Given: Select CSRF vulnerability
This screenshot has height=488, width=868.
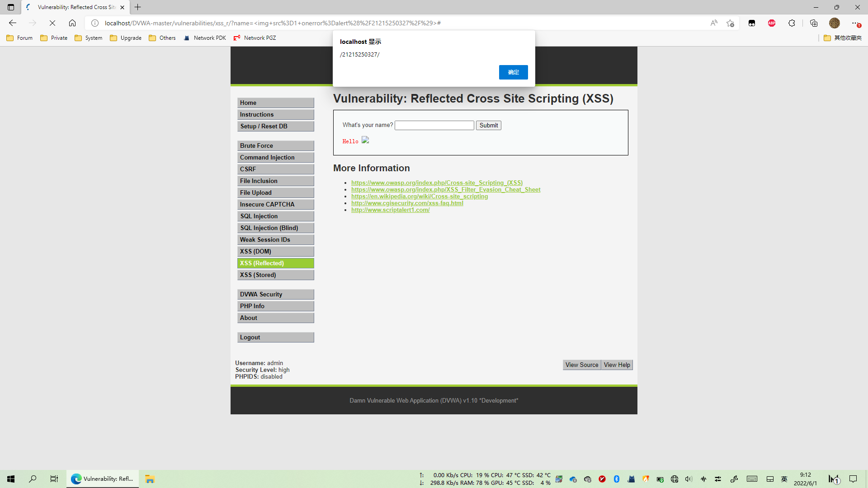Looking at the screenshot, I should [275, 169].
